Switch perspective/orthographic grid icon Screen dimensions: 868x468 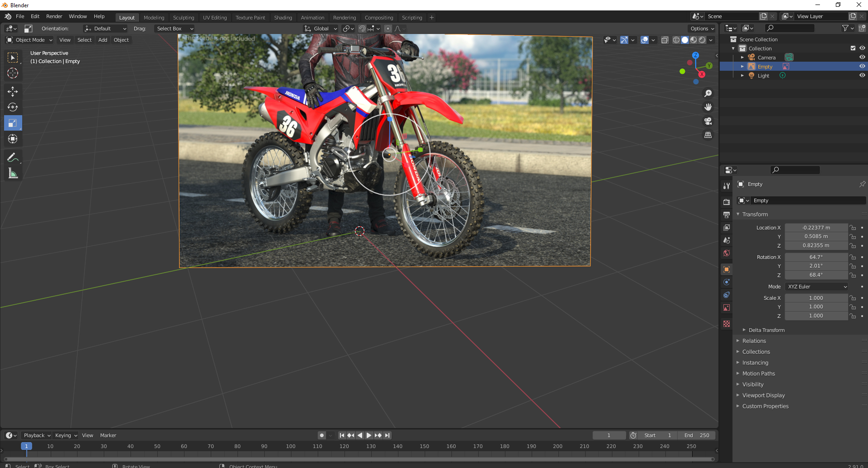click(708, 135)
